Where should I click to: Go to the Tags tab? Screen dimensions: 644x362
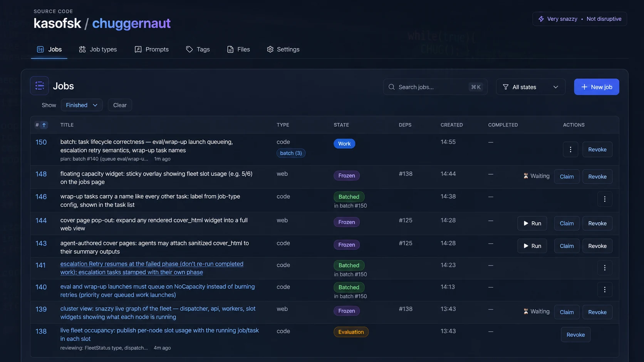(198, 49)
